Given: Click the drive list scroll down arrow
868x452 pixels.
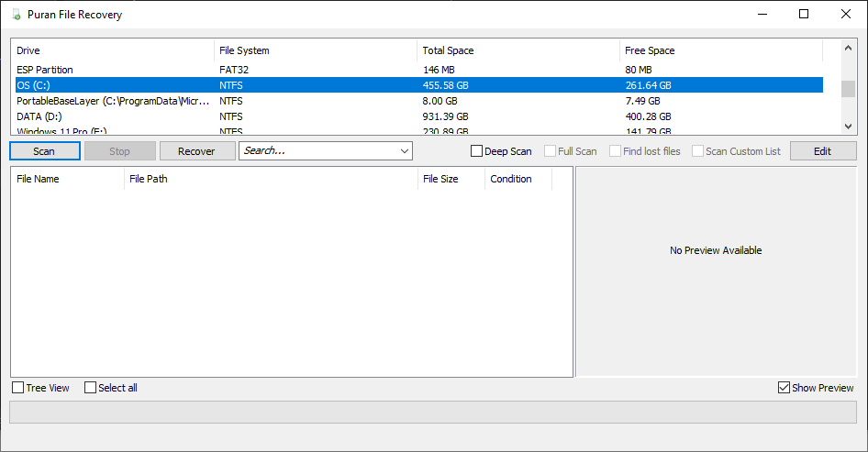Looking at the screenshot, I should (x=848, y=127).
